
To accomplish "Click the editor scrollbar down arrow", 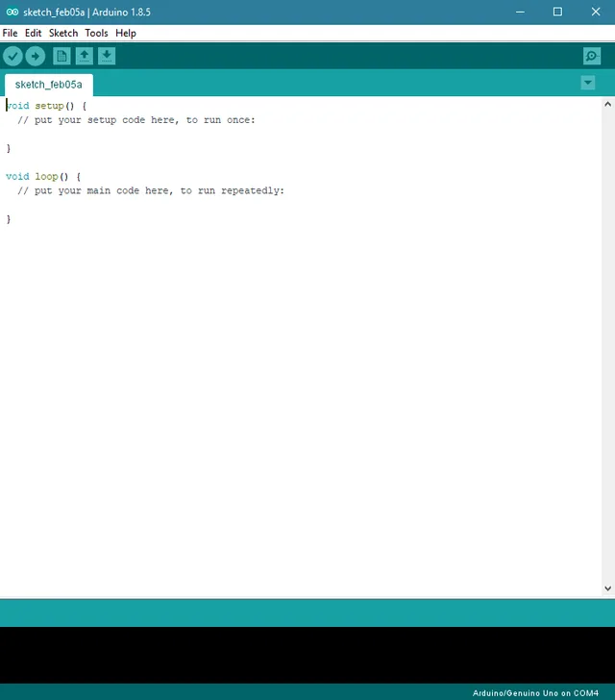I will tap(607, 588).
